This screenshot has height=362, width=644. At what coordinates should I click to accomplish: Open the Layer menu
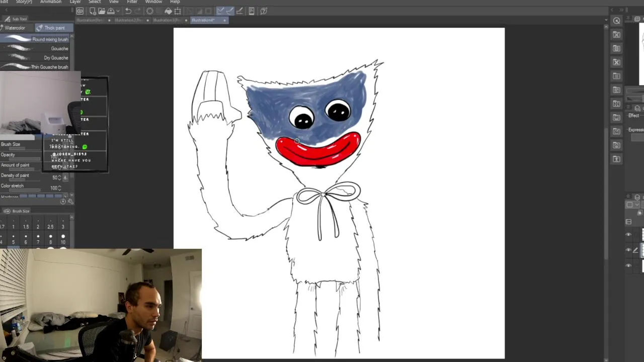pyautogui.click(x=75, y=2)
